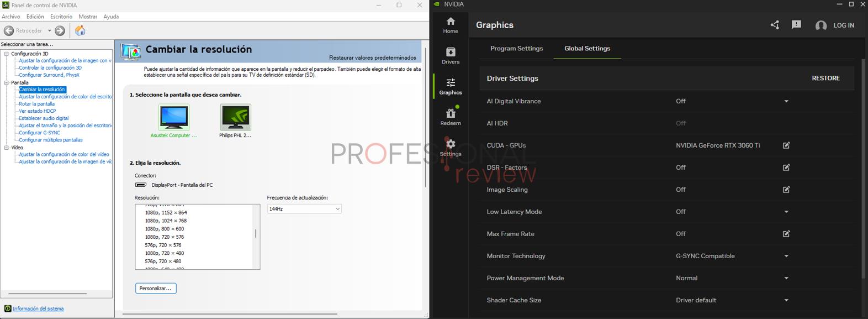
Task: Click the Back arrow in NVIDIA Control Panel
Action: point(9,31)
